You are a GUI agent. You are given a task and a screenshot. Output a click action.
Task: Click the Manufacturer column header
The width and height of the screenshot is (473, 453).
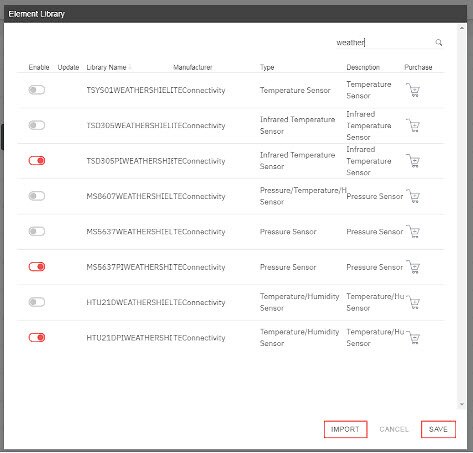(x=193, y=67)
